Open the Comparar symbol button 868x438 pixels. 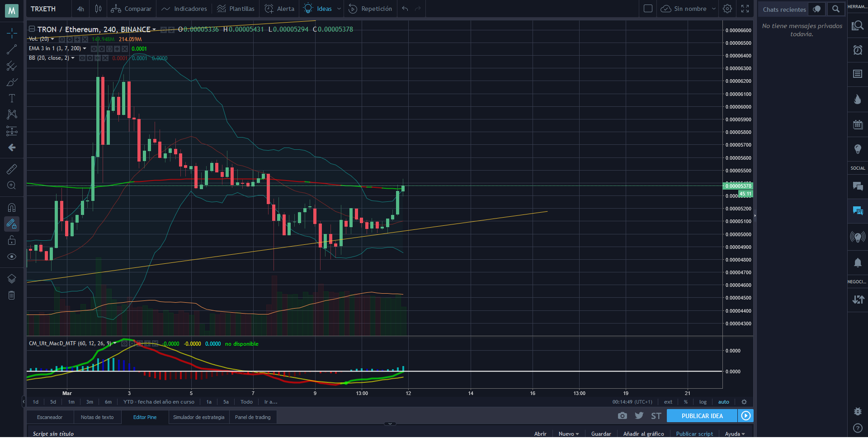tap(131, 9)
